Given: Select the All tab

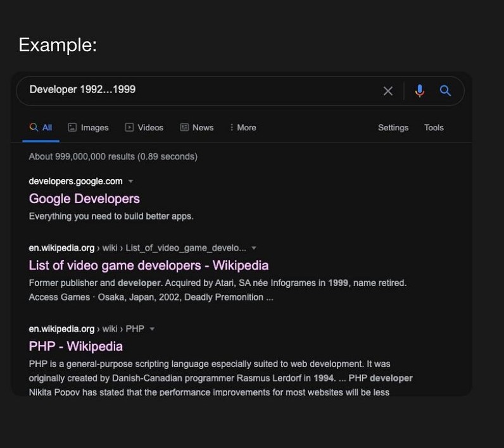Looking at the screenshot, I should pyautogui.click(x=41, y=127).
